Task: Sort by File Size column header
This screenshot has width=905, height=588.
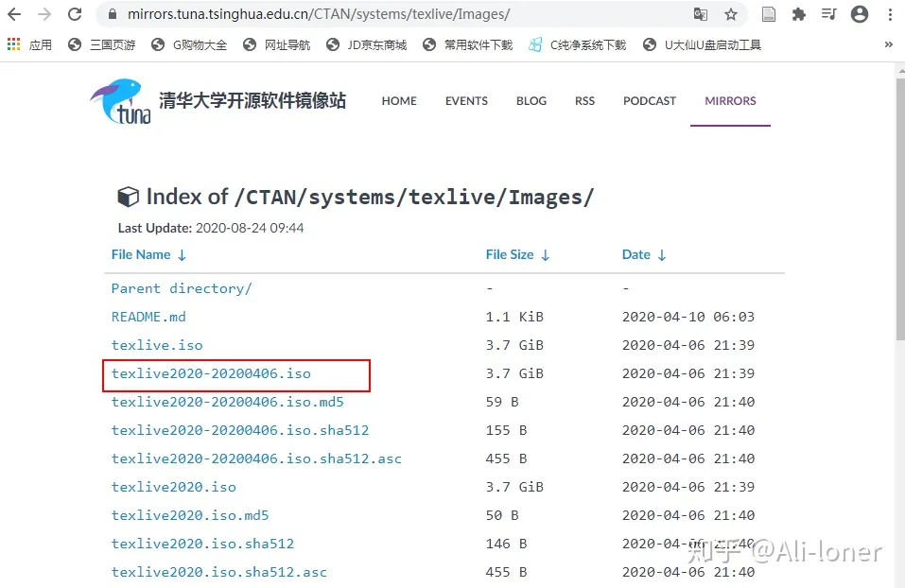Action: 517,254
